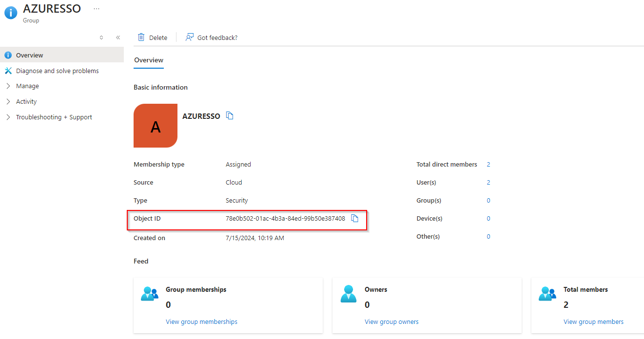Image resolution: width=644 pixels, height=339 pixels.
Task: Click Got feedback? link text
Action: coord(217,38)
